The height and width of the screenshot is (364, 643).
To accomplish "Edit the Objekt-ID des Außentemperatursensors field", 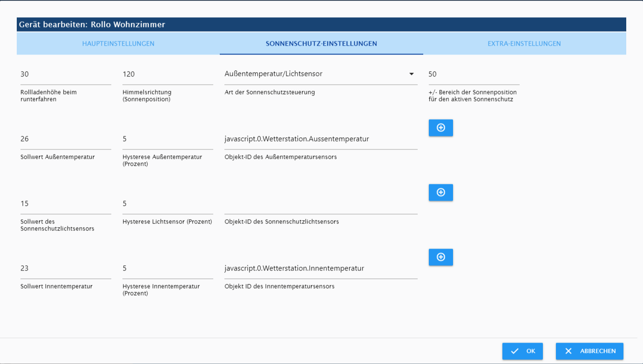I will coord(321,139).
